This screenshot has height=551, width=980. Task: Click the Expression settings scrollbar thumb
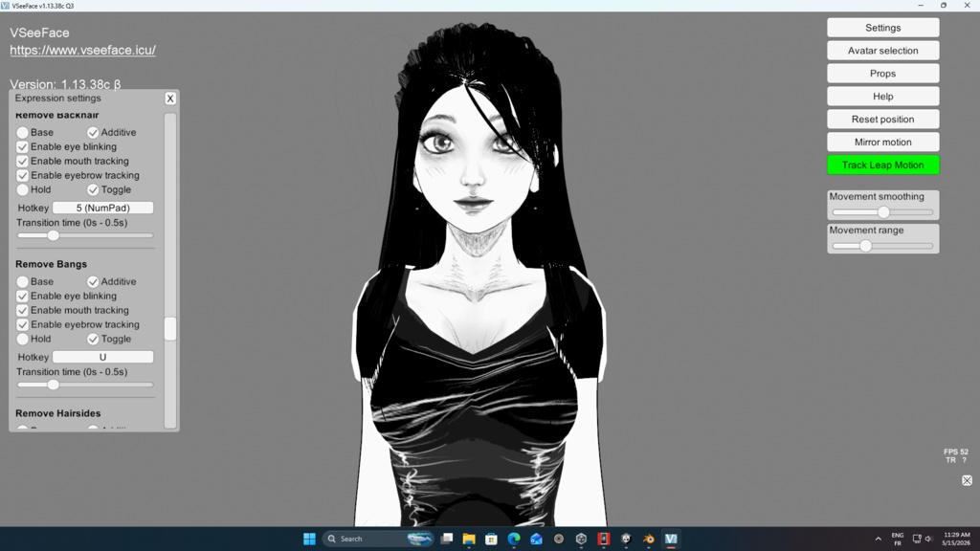170,329
